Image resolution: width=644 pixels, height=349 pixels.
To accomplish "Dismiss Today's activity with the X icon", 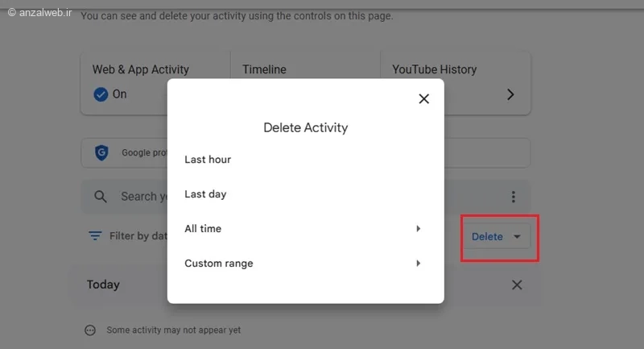I will [517, 285].
